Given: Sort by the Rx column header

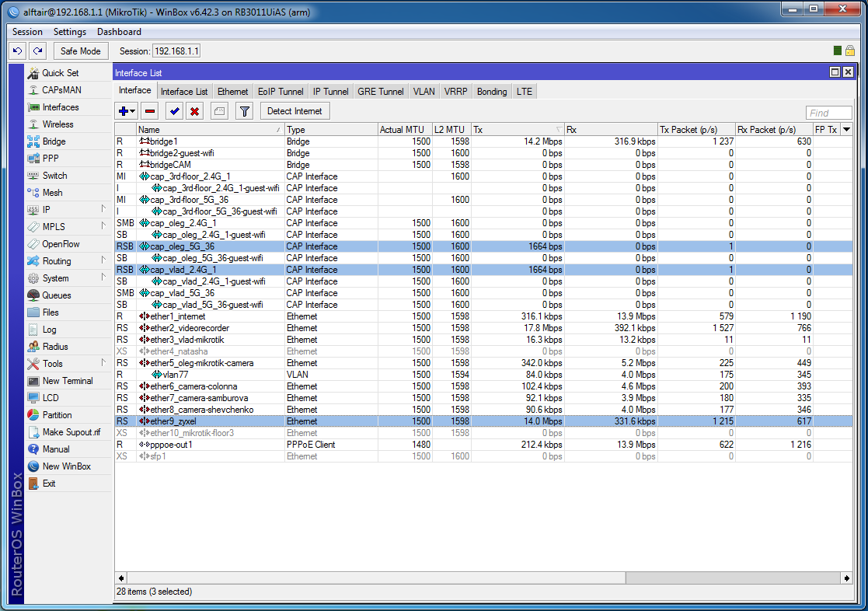Looking at the screenshot, I should [x=611, y=130].
